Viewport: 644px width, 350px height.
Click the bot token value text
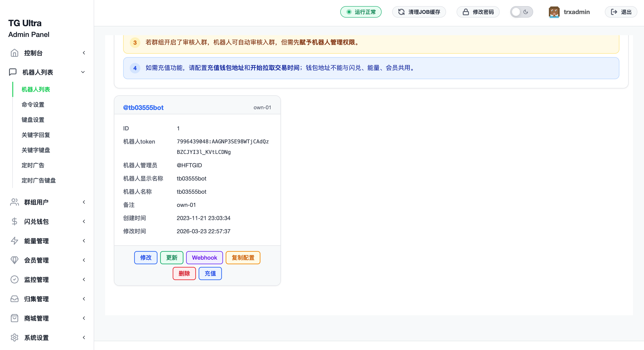223,147
